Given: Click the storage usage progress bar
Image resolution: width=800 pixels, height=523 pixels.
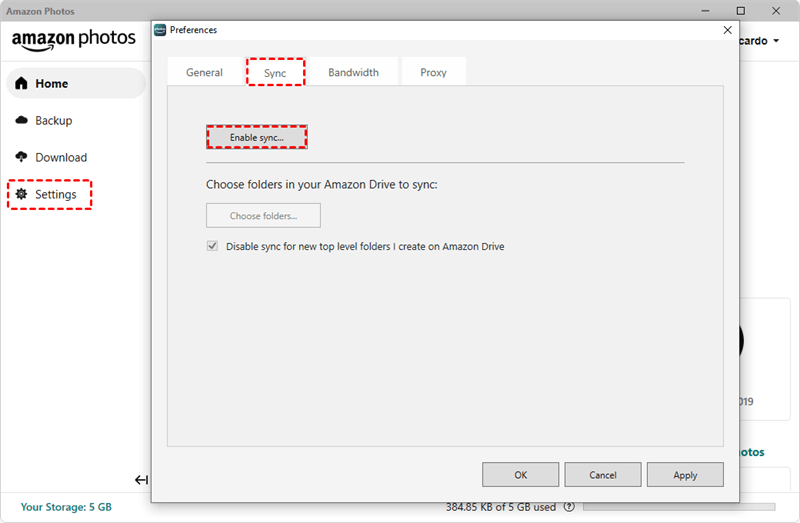Looking at the screenshot, I should [679, 507].
